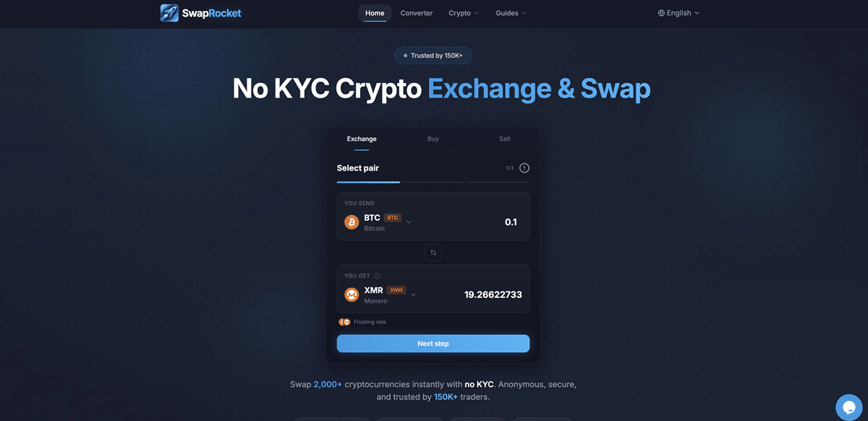
Task: Open the Crypto menu dropdown
Action: [x=464, y=13]
